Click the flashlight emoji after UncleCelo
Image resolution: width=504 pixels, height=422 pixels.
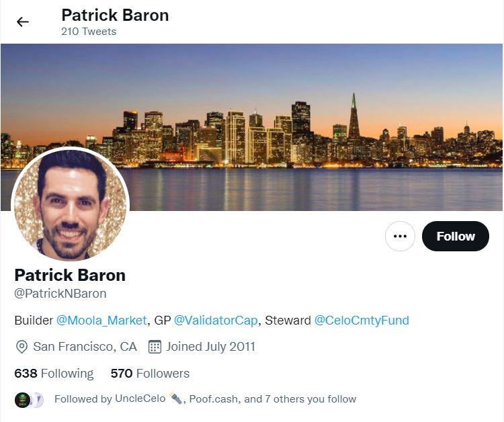tap(175, 398)
